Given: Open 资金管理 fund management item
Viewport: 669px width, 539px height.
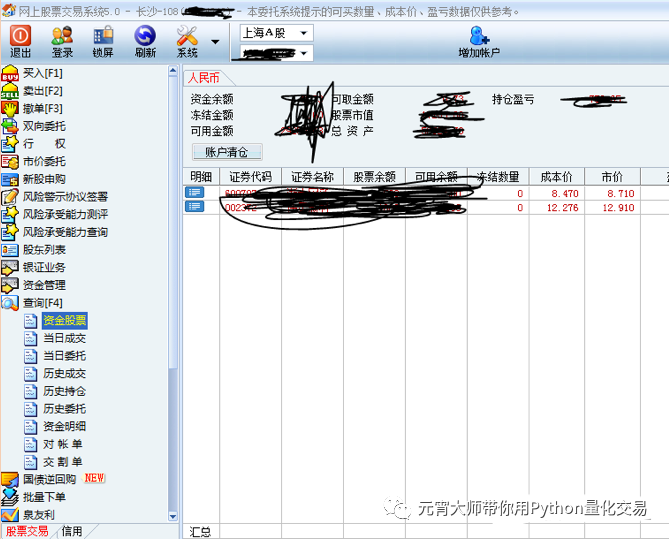Looking at the screenshot, I should click(34, 285).
